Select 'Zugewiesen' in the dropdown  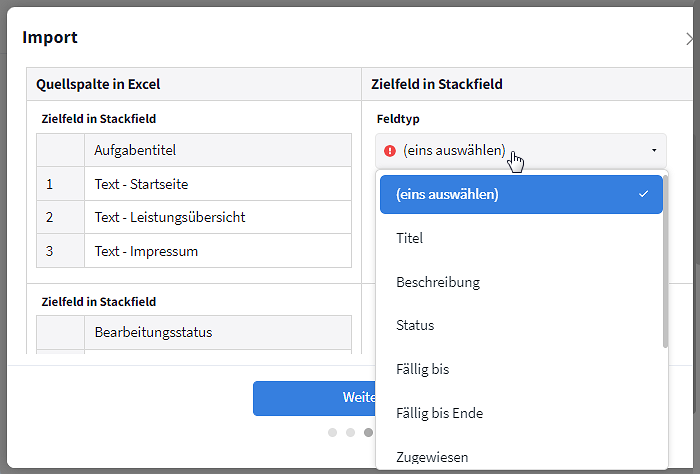(432, 457)
